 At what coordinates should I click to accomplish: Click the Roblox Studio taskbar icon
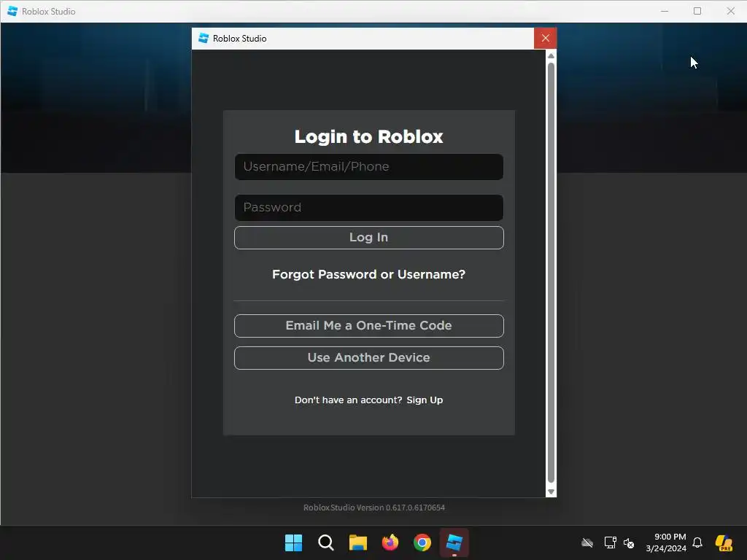[x=454, y=542]
